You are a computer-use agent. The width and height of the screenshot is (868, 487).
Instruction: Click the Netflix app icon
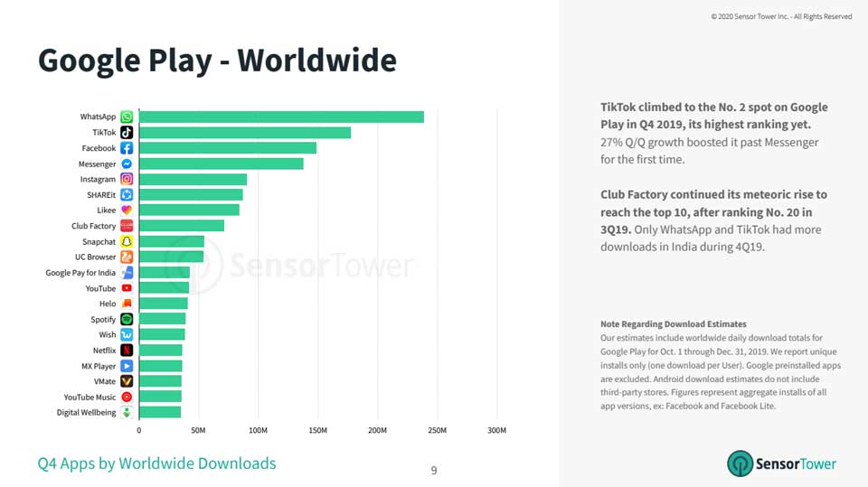[127, 351]
